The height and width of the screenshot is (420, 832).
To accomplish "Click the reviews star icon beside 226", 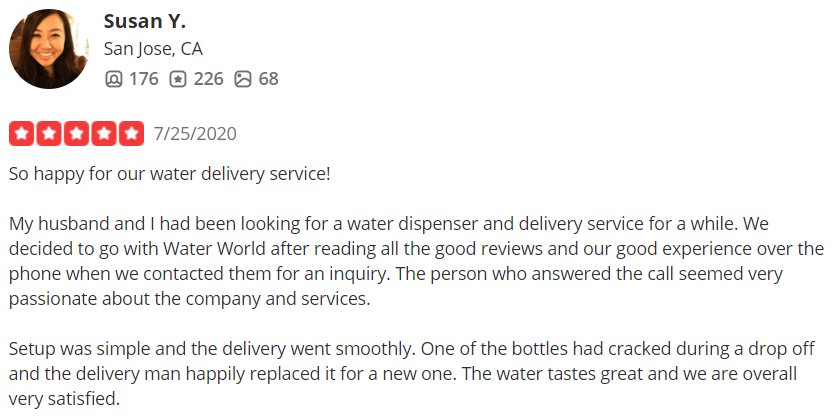I will click(178, 78).
